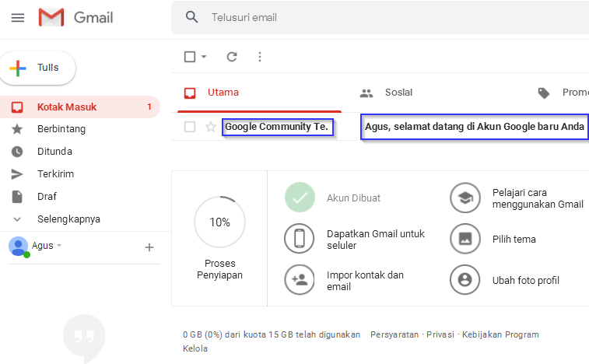589x364 pixels.
Task: Tick the select-all checkbox in toolbar
Action: tap(190, 57)
